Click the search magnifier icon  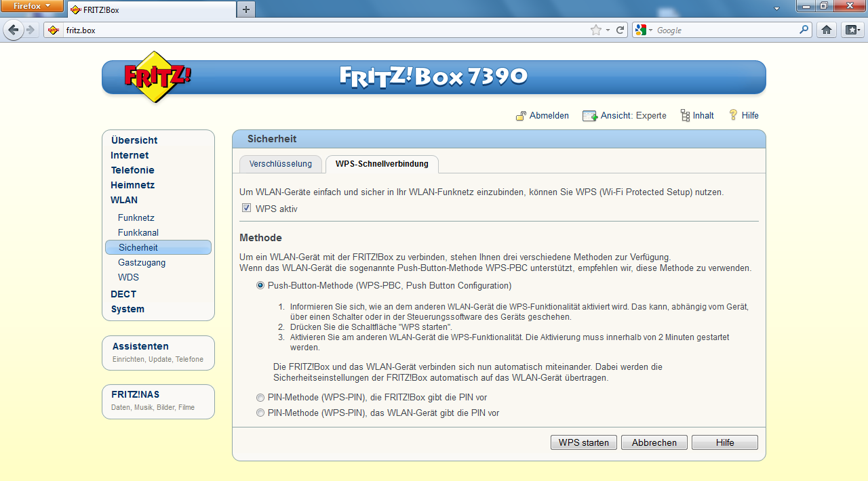(x=804, y=30)
